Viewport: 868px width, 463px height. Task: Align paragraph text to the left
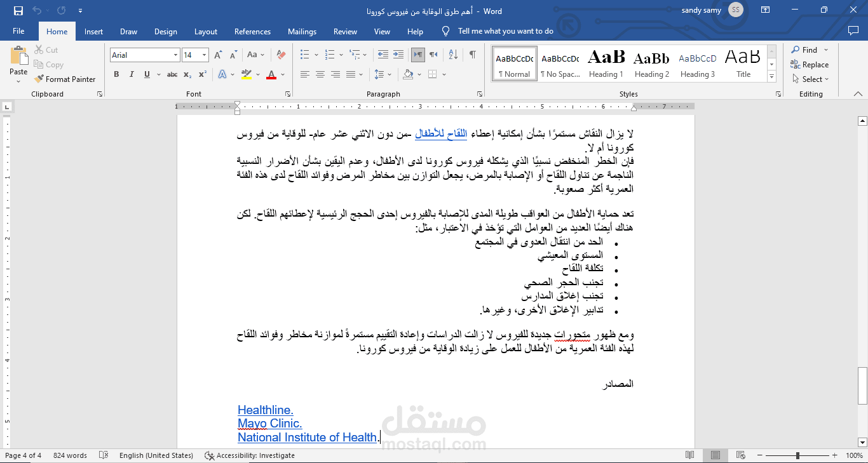click(305, 74)
